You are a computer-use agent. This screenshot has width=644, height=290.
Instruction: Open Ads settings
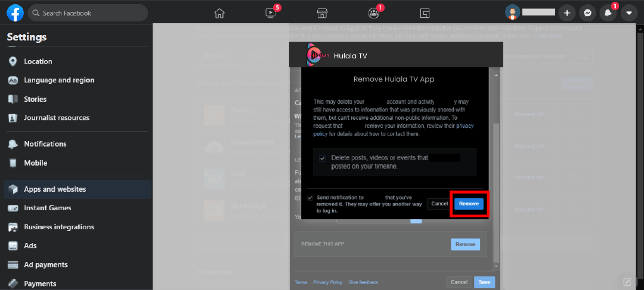point(77,246)
